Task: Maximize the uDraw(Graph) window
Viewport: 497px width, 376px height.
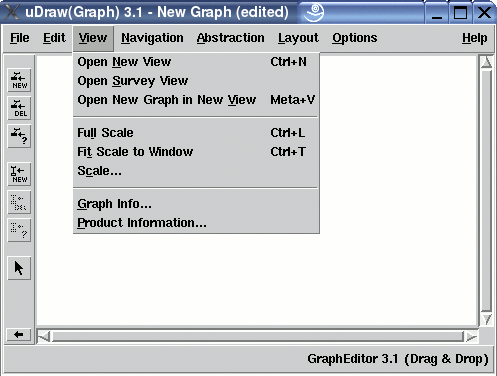Action: tap(460, 13)
